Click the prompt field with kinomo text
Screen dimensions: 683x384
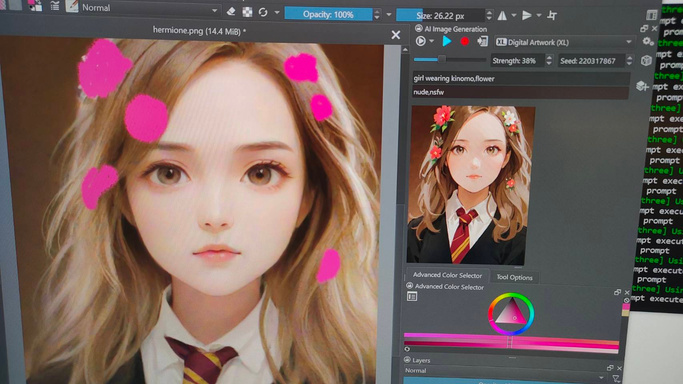click(x=521, y=79)
